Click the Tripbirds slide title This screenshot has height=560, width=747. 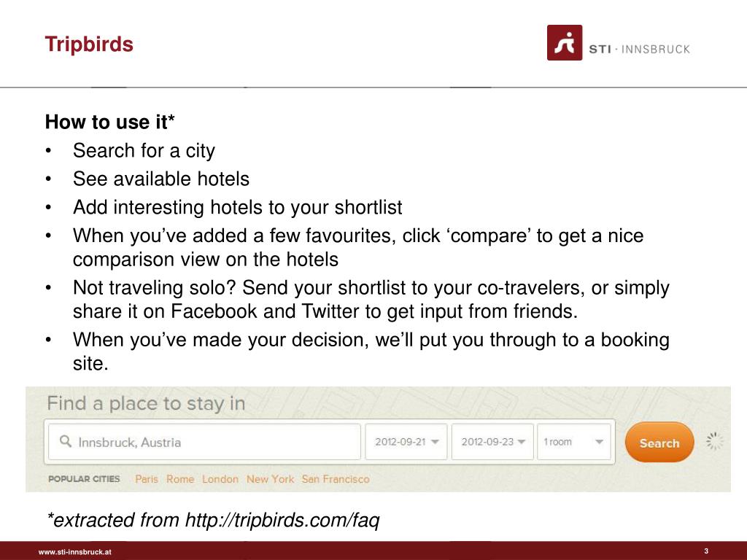[89, 44]
